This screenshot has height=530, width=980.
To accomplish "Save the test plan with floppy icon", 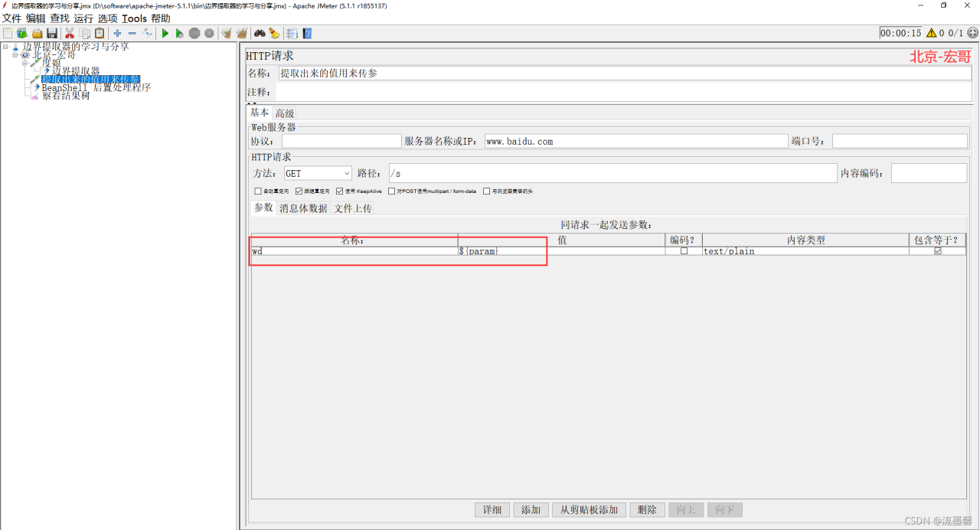I will (52, 33).
